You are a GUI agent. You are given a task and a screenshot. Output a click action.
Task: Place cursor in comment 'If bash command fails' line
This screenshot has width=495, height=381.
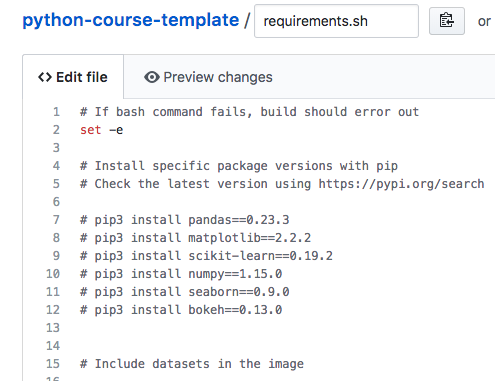coord(249,112)
